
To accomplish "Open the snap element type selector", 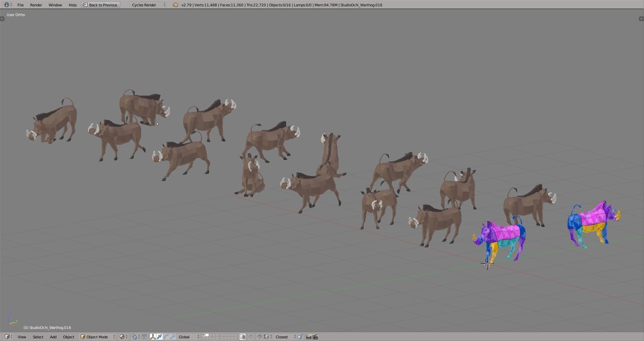I will [x=267, y=337].
